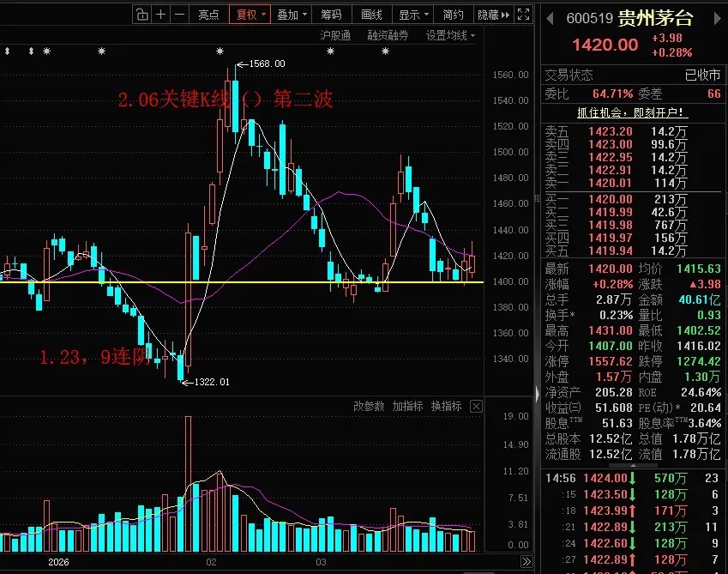
Task: Click the 沪股通 tag
Action: 335,35
